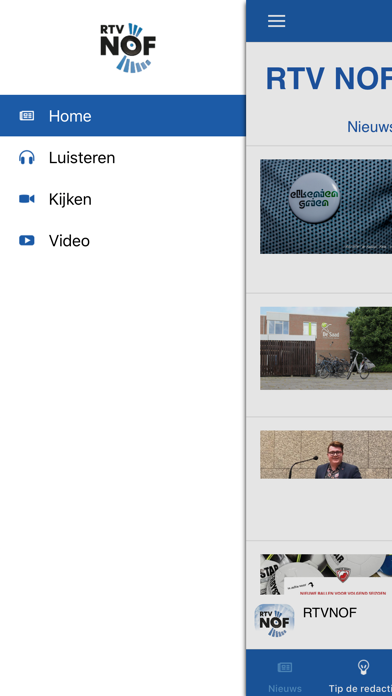
Task: Open the hamburger menu icon
Action: (276, 21)
